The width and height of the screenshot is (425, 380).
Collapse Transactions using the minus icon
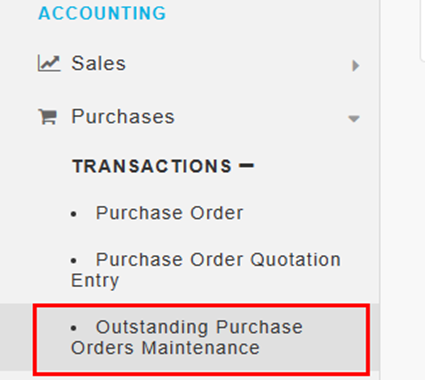pyautogui.click(x=247, y=165)
